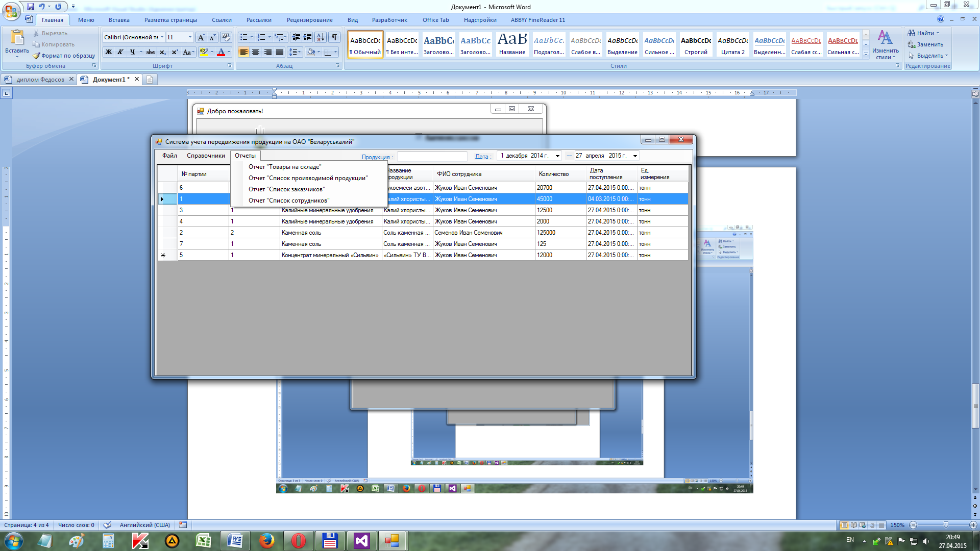This screenshot has height=551, width=980.
Task: Click the sort A-Z icon
Action: point(320,37)
